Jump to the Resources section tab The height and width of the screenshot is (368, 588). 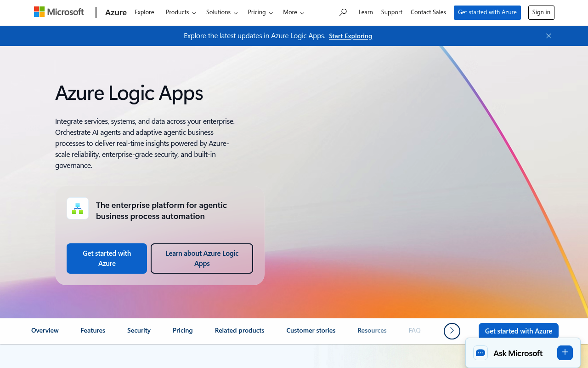(372, 330)
